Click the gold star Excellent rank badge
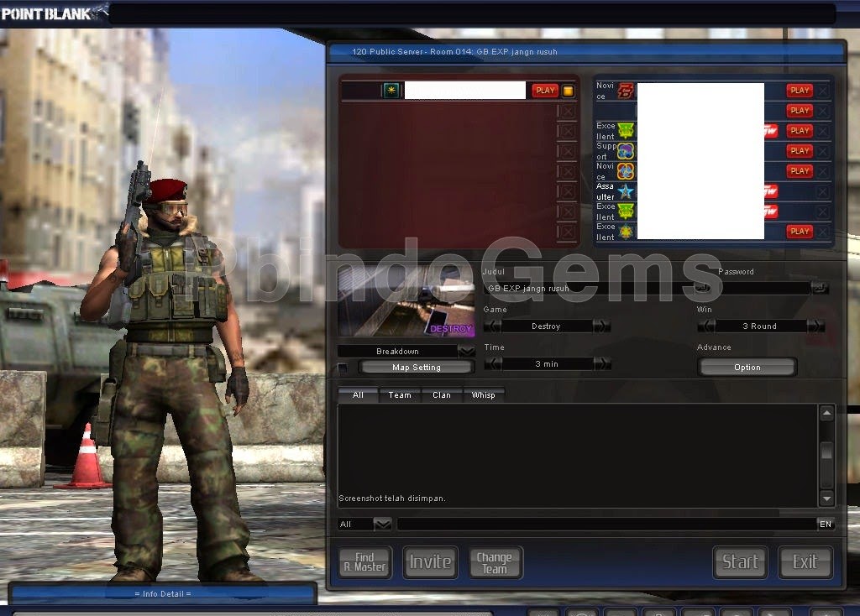Viewport: 860px width, 616px height. pos(626,232)
